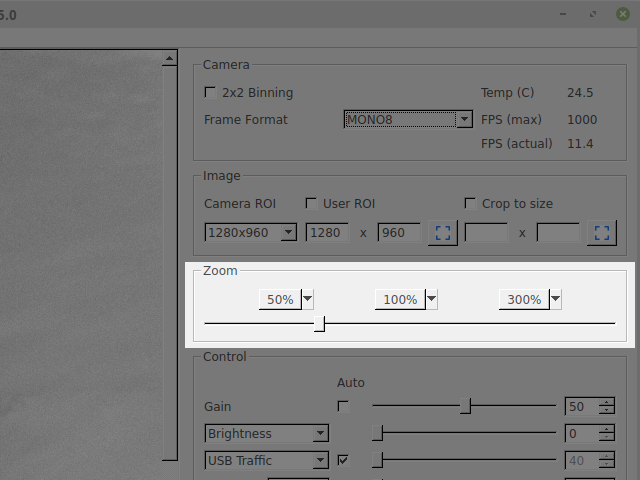This screenshot has width=640, height=480.
Task: Open the dropdown arrow beside 300%
Action: click(556, 300)
